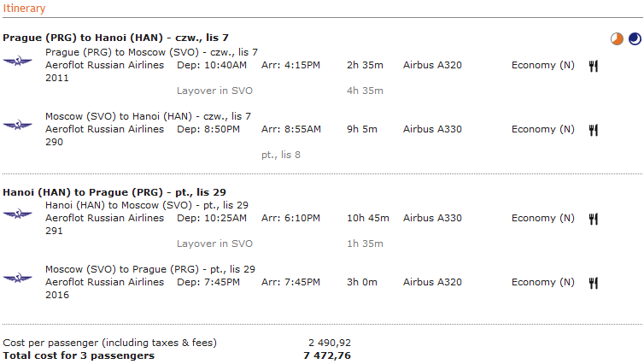Click the meal icon for flight 2011

click(593, 66)
